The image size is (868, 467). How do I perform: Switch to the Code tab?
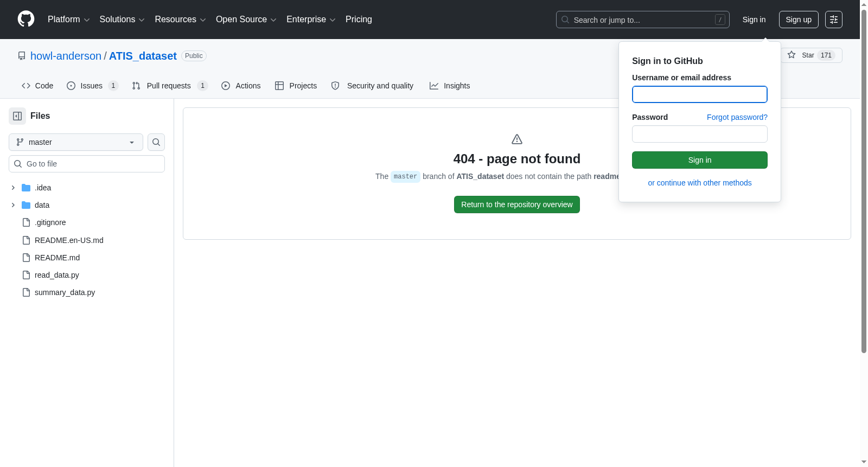tap(37, 86)
